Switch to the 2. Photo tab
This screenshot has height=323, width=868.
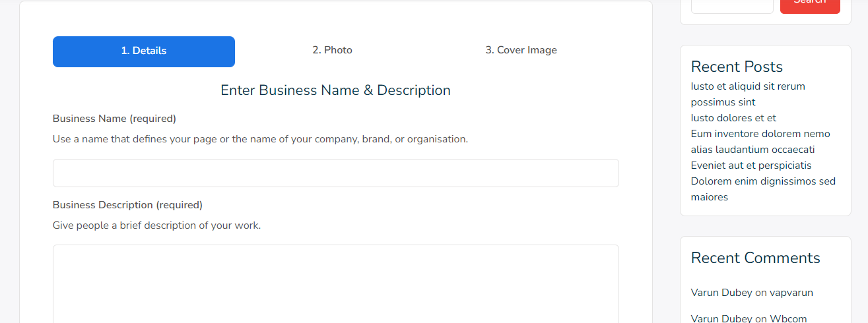[x=332, y=50]
